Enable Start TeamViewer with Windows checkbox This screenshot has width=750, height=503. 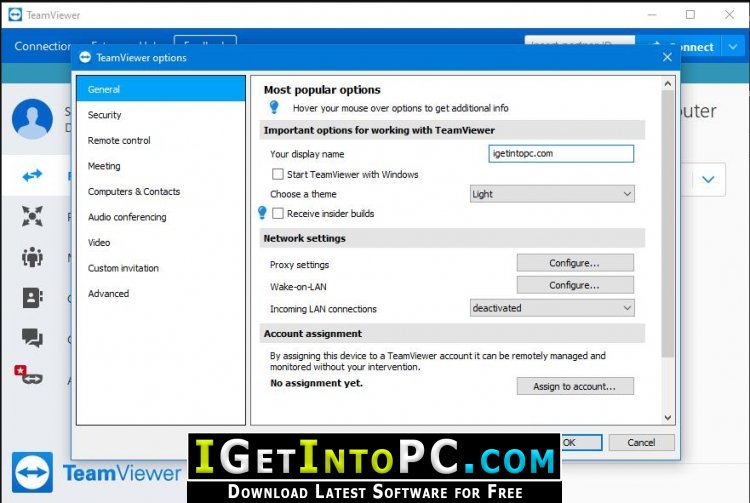(x=278, y=174)
